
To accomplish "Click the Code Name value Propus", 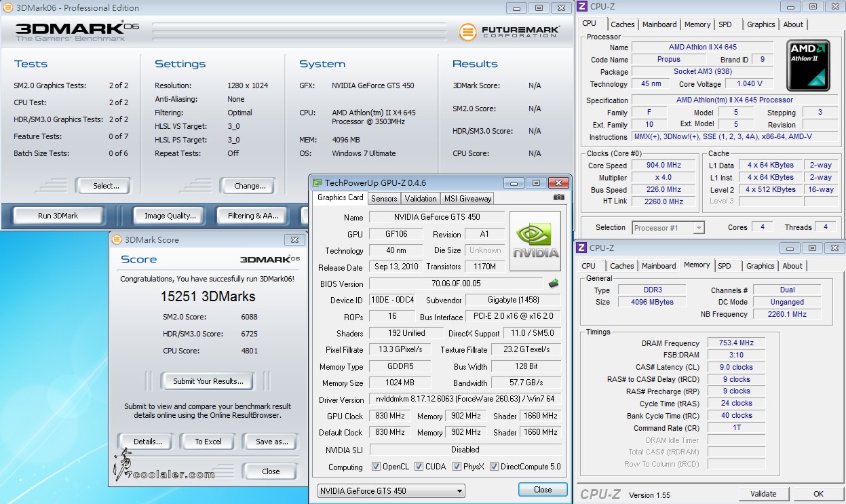I will 668,59.
